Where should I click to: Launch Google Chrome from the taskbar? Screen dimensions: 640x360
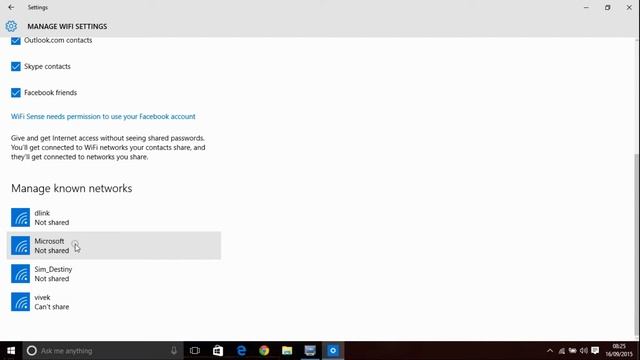(x=264, y=351)
